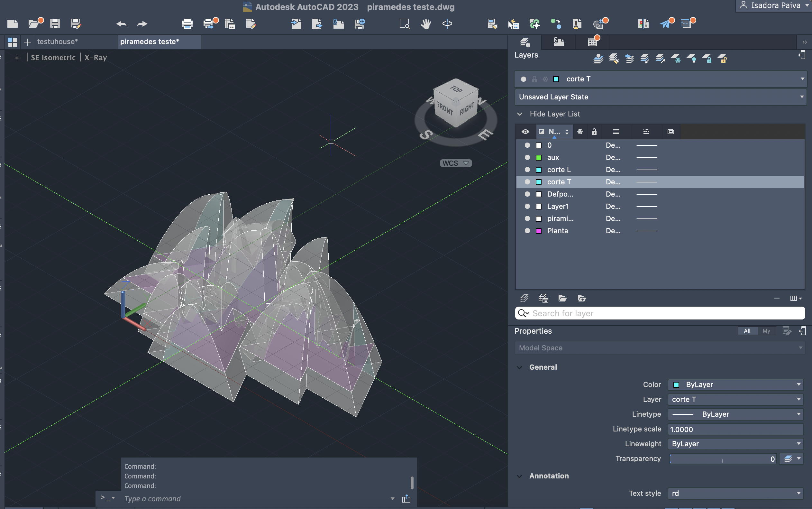Select the Pan hand tool
Viewport: 812px width, 509px height.
click(x=426, y=23)
